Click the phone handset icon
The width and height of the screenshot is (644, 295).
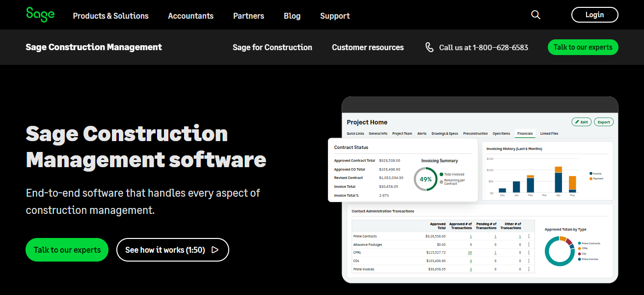pos(429,47)
